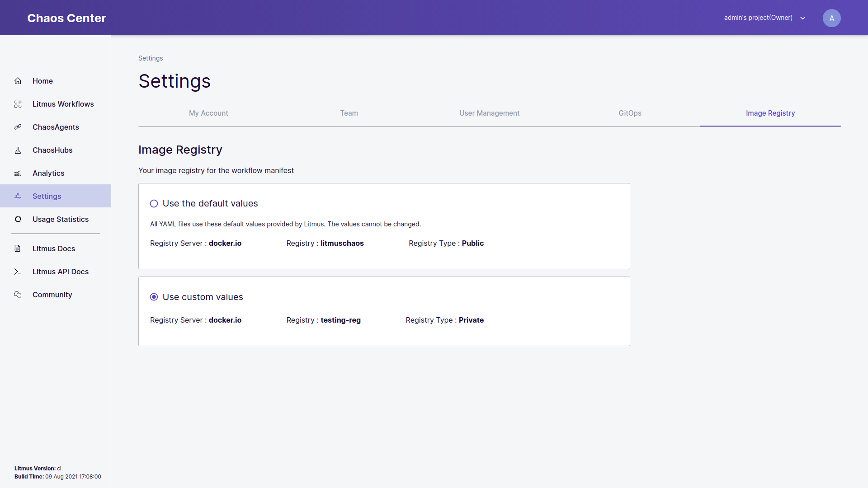Click custom Registry Server docker.io value

(225, 320)
